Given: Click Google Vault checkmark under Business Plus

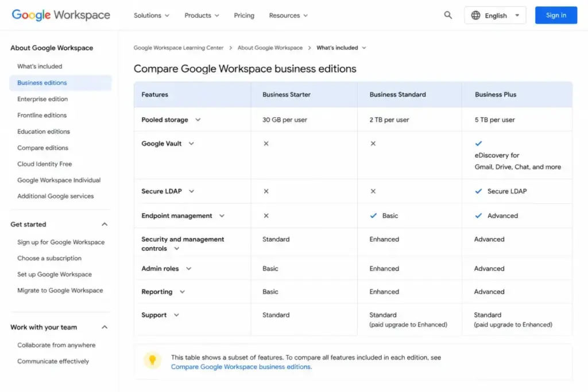Looking at the screenshot, I should click(478, 143).
